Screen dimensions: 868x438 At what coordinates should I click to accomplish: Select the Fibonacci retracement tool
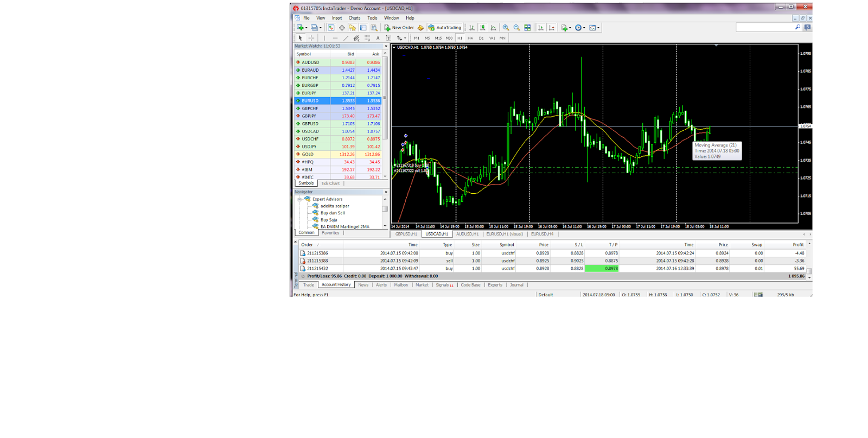tap(367, 38)
